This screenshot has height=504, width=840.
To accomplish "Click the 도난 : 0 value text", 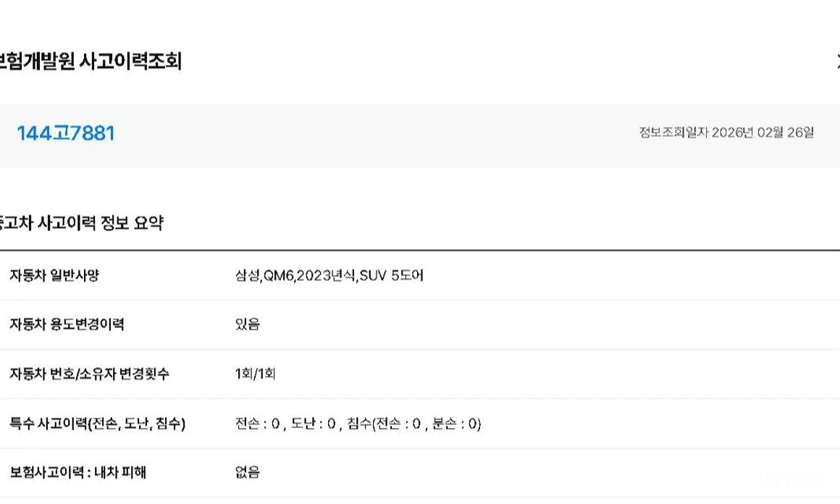I will (x=314, y=424).
